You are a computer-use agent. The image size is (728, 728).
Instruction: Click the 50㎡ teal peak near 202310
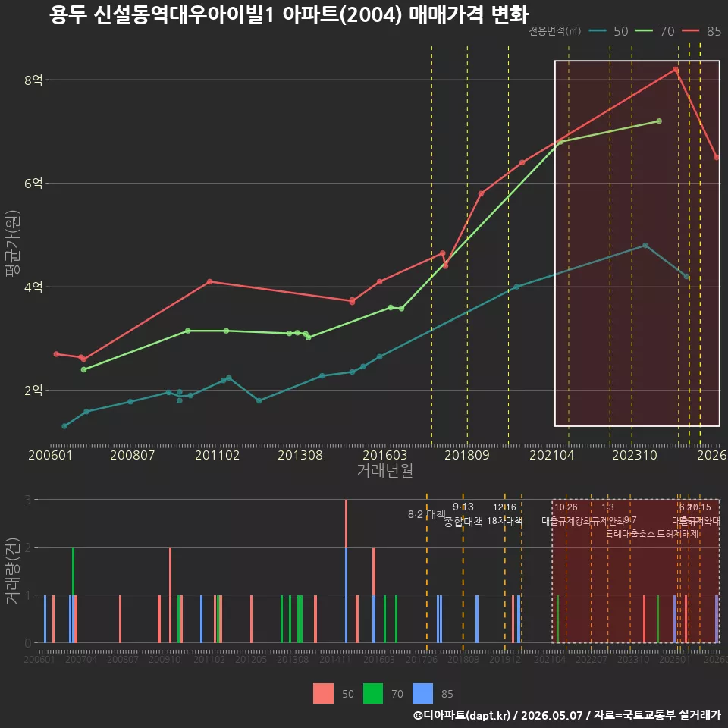645,245
